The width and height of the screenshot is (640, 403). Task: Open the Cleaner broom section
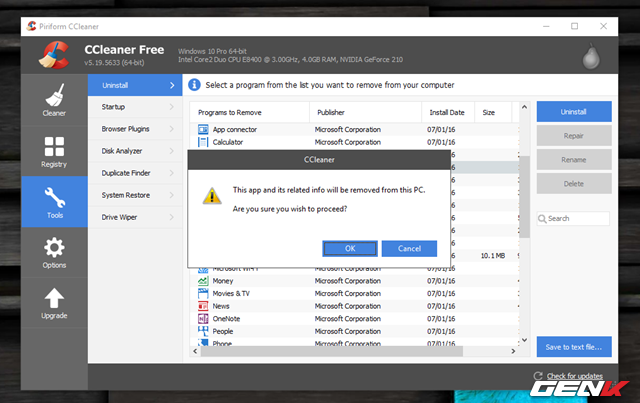coord(54,100)
